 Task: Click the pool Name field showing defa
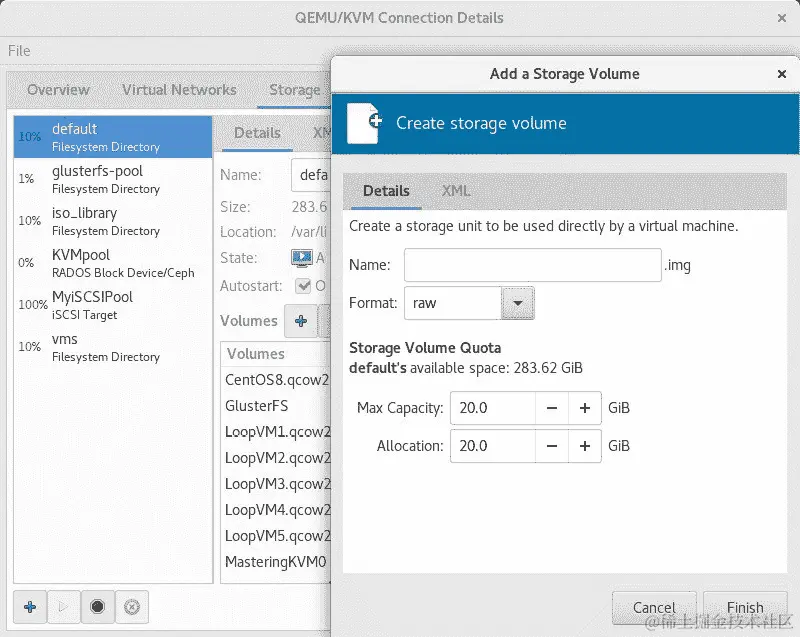pos(311,175)
